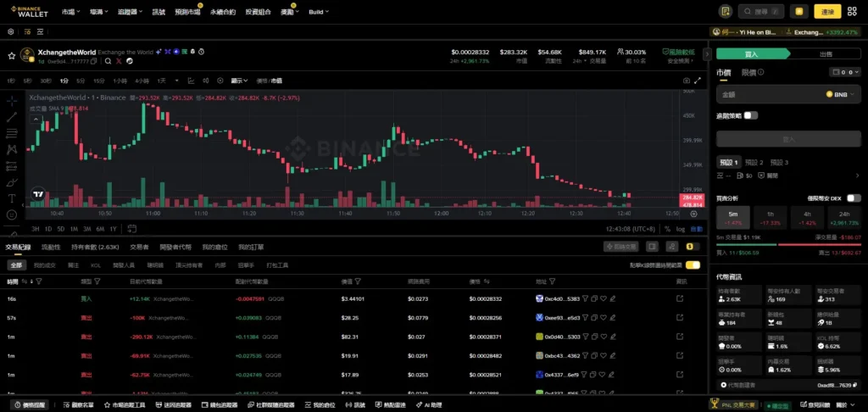Select the 限價 order tab
868x412 pixels.
click(x=749, y=72)
